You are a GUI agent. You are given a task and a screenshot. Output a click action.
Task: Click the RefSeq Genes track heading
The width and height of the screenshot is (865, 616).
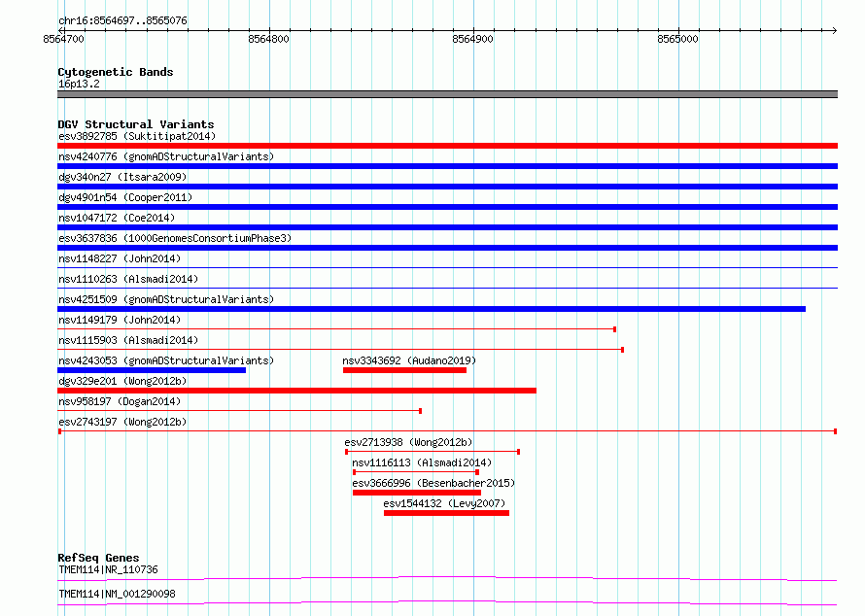(x=98, y=558)
